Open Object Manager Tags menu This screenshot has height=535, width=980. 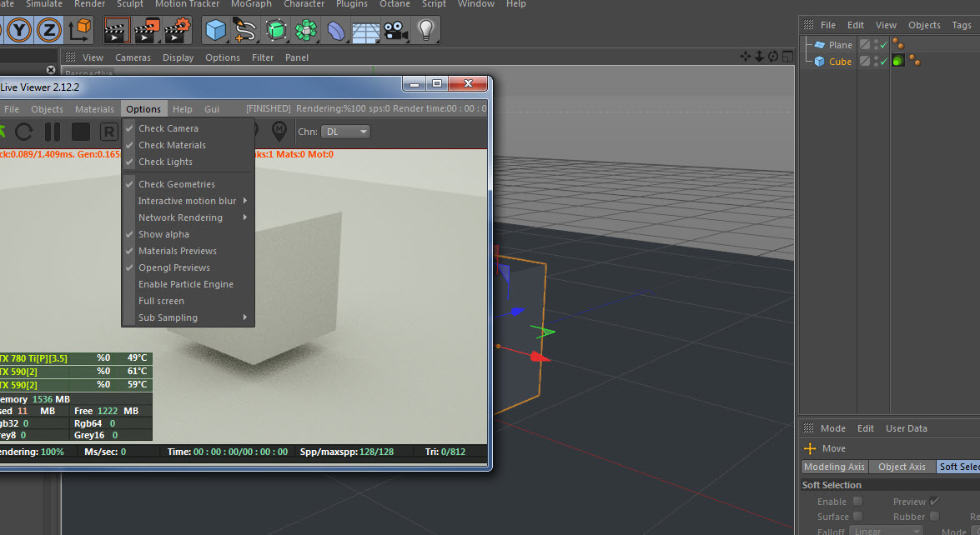[x=962, y=25]
